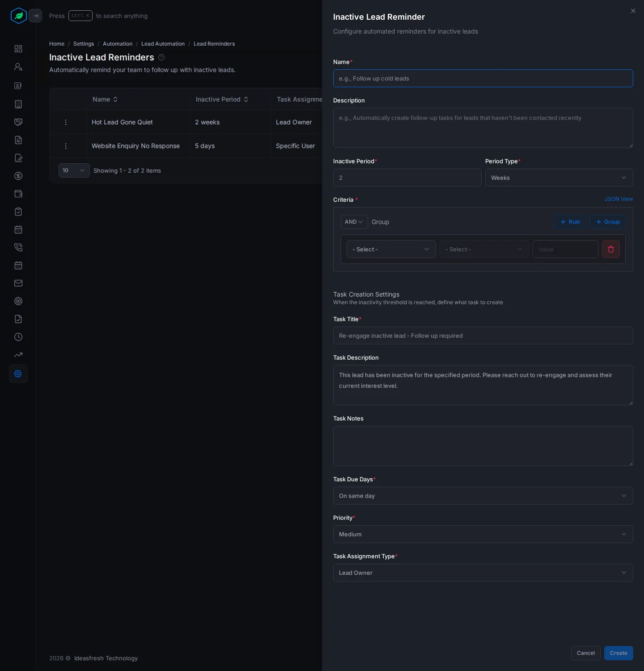The height and width of the screenshot is (671, 644).
Task: Open the AND group operator dropdown
Action: 354,222
